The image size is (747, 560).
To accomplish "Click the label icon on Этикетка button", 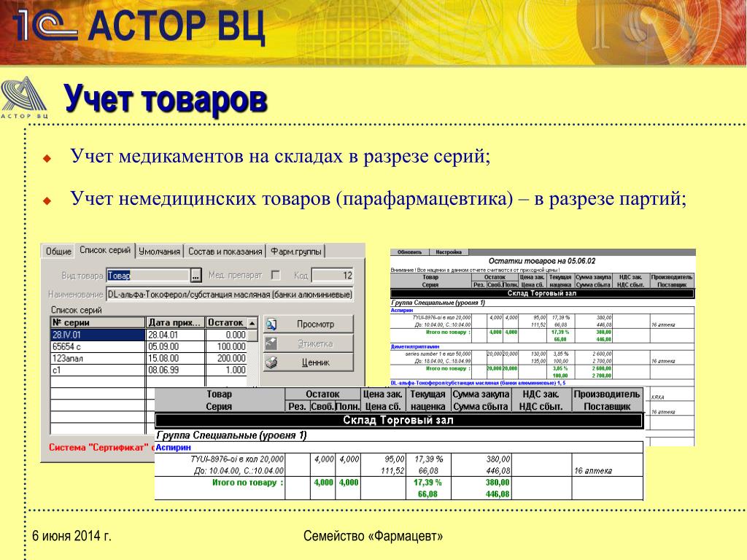I will [x=271, y=343].
